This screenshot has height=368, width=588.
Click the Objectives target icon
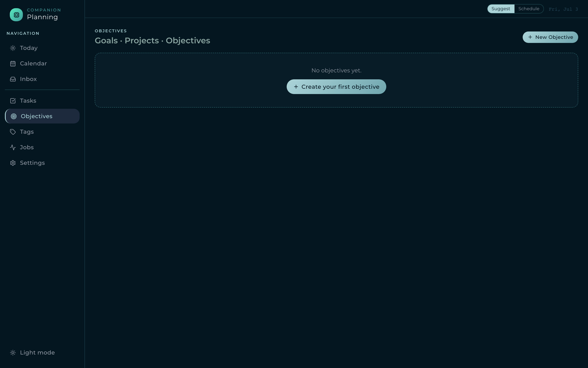click(x=14, y=116)
